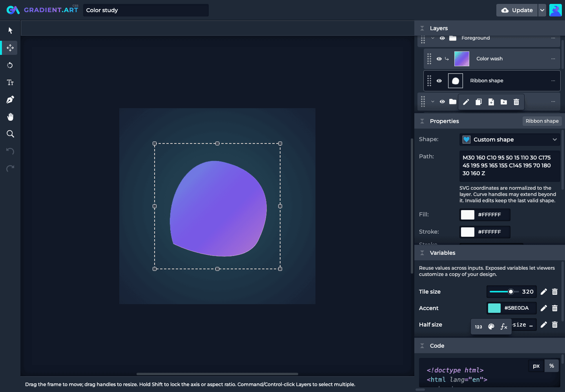Click the Undo arrow

(10, 151)
